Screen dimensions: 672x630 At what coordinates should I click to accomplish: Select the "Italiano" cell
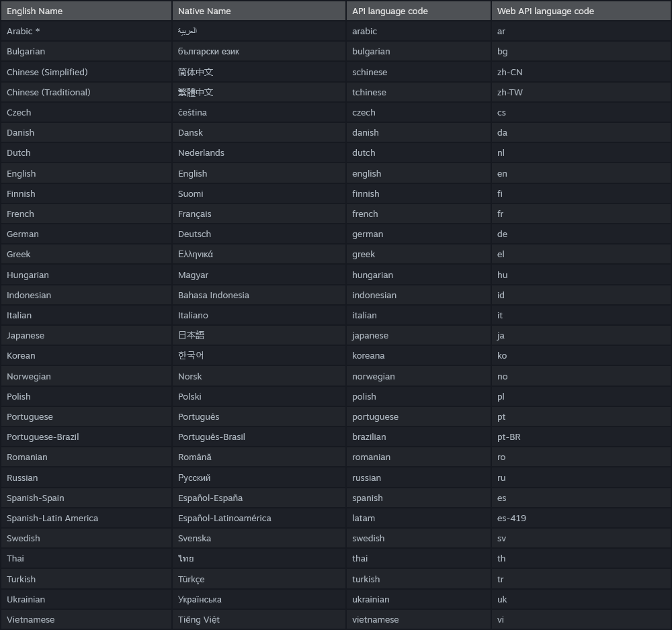(x=259, y=315)
